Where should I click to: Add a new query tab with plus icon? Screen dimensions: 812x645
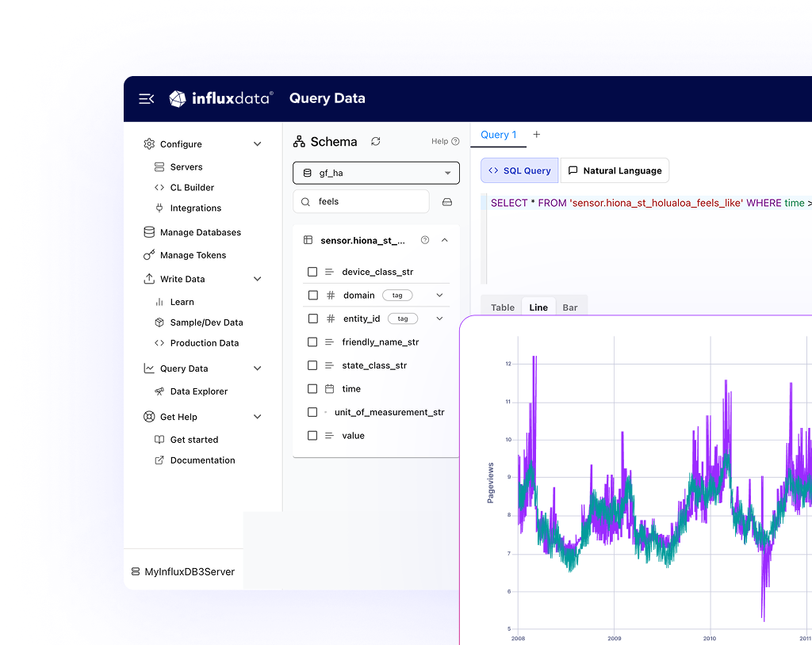(537, 135)
